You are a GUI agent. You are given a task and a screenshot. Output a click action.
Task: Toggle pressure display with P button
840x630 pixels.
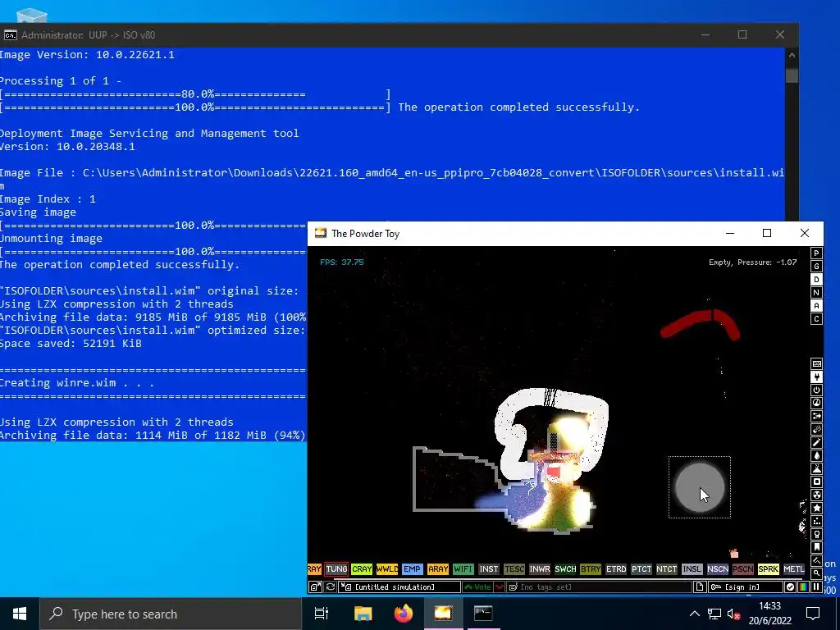coord(816,253)
